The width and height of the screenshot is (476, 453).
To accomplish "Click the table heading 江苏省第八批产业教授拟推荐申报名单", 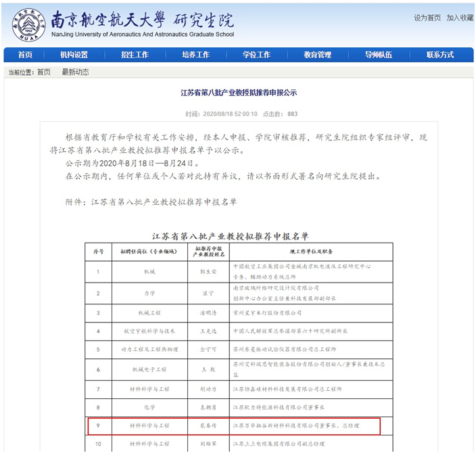I will click(x=231, y=237).
